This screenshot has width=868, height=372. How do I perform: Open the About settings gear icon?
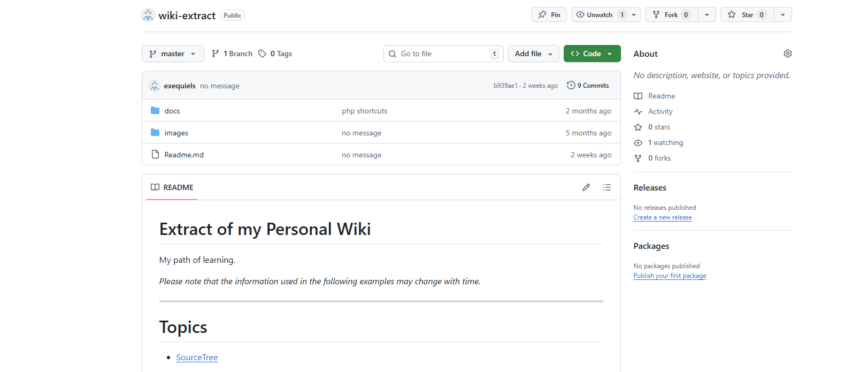[787, 54]
